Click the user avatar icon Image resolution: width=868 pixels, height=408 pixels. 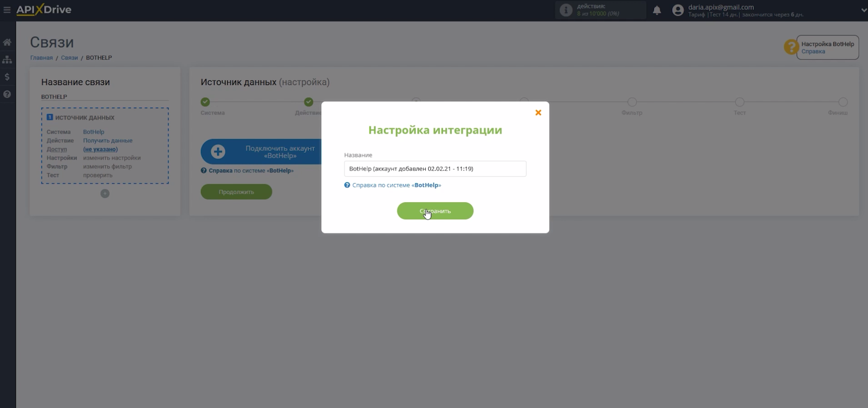(677, 10)
